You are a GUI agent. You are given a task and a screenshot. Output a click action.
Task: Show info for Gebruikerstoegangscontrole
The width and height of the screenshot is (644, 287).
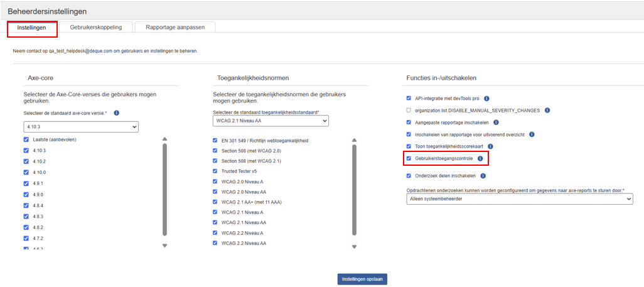point(480,158)
